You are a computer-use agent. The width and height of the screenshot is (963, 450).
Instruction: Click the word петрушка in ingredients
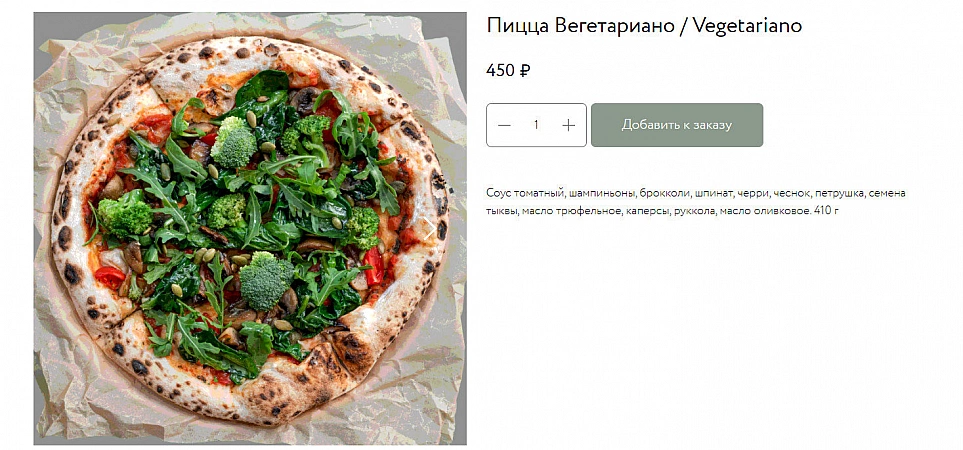pos(841,194)
